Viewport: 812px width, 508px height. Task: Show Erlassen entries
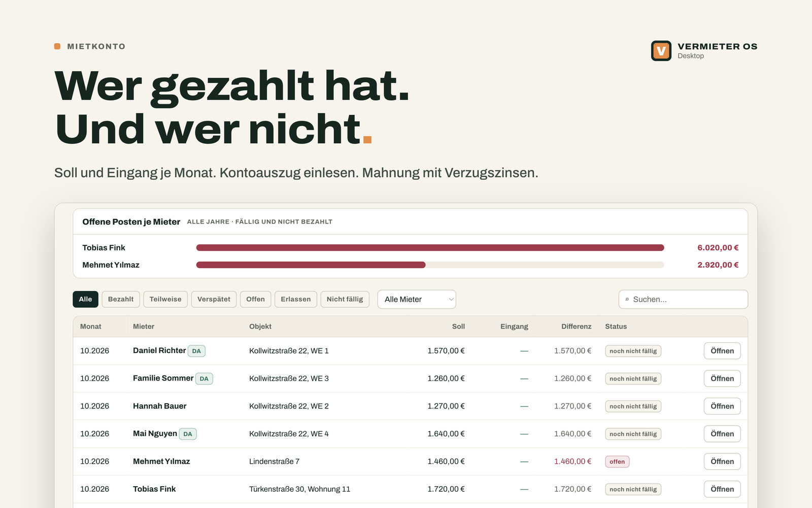[x=296, y=299]
